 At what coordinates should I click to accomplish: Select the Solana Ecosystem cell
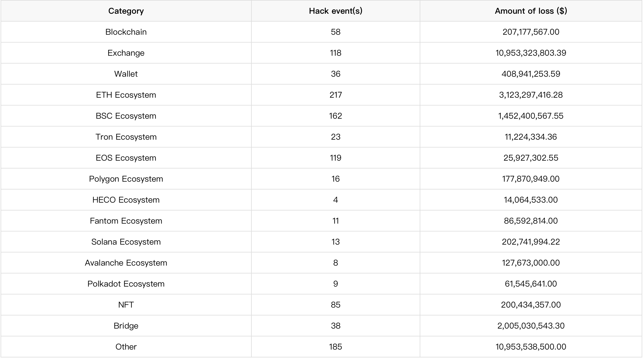[x=126, y=242]
